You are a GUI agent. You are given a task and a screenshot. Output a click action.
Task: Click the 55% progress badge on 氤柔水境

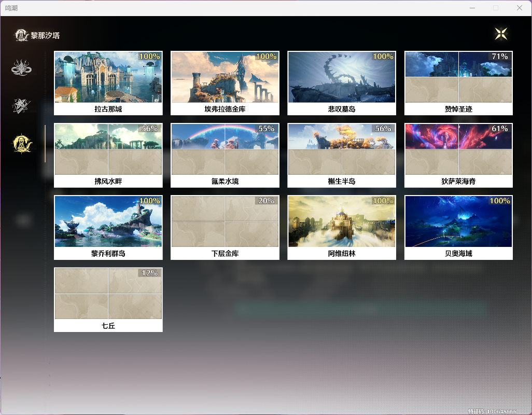point(267,129)
